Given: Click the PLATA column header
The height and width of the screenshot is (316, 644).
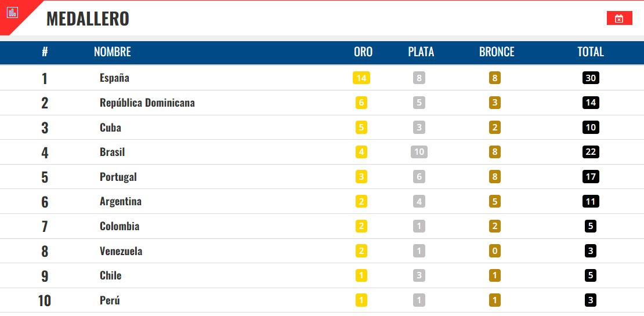Looking at the screenshot, I should point(421,52).
